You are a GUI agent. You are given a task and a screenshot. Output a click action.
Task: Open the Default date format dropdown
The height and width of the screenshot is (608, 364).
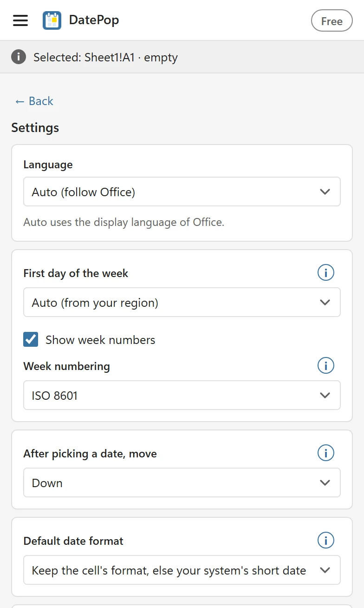[182, 570]
